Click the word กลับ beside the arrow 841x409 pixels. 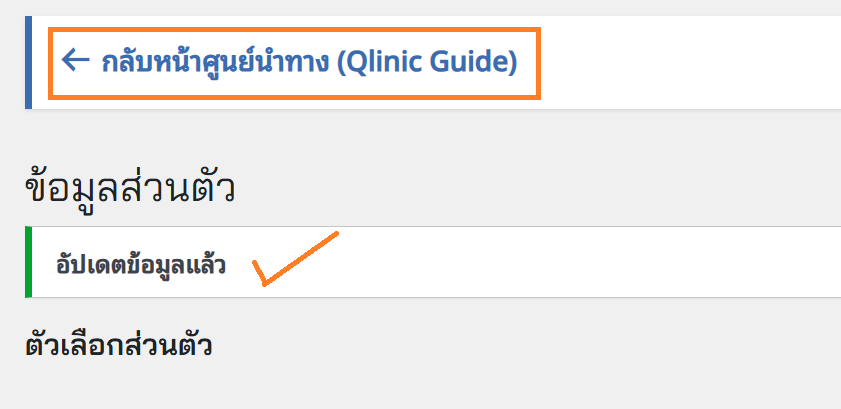(124, 63)
